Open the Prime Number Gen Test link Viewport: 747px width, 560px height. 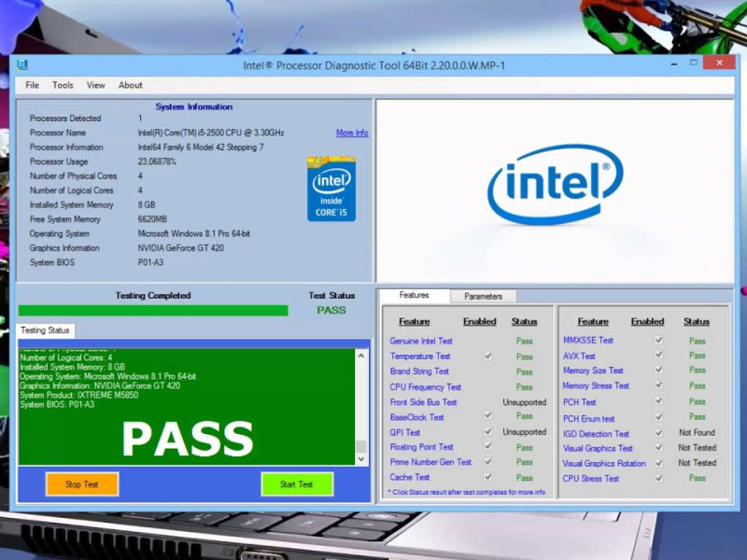click(x=430, y=462)
